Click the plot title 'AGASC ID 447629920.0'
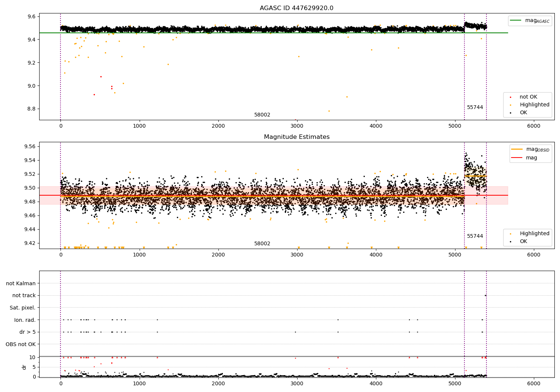 click(296, 8)
